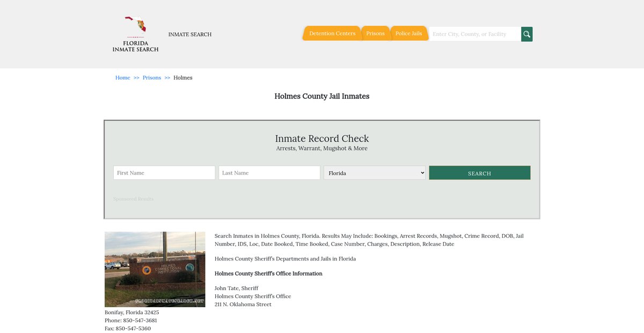Click the green SEARCH button
Screen dimensions: 644x333
coord(480,172)
